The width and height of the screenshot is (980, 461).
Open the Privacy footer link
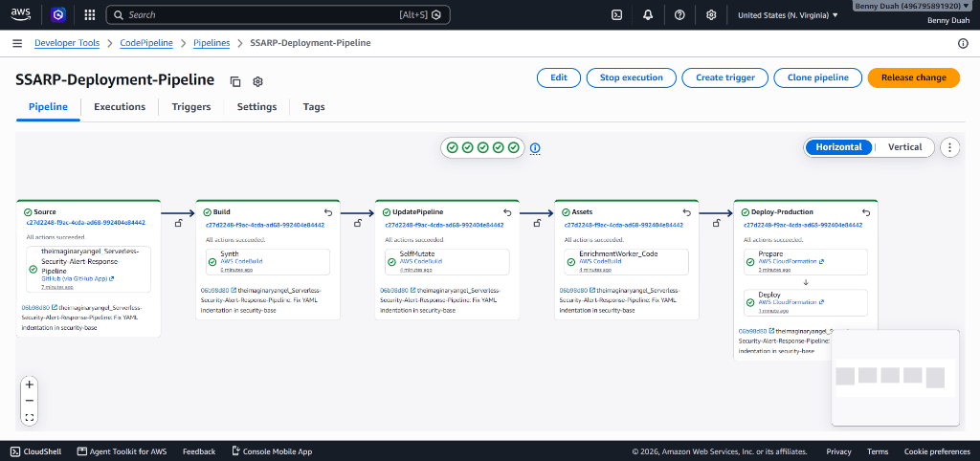(x=838, y=451)
